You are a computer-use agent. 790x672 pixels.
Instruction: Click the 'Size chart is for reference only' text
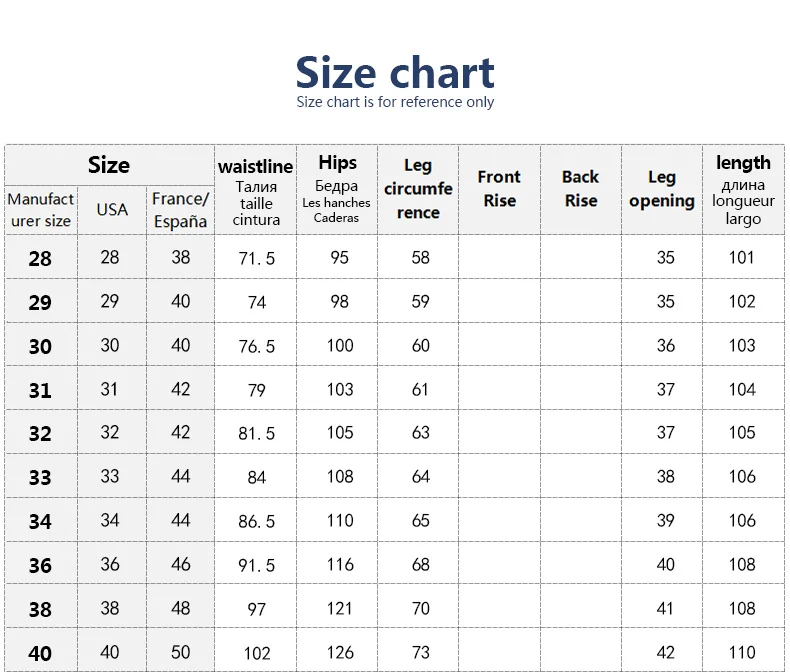coord(395,102)
